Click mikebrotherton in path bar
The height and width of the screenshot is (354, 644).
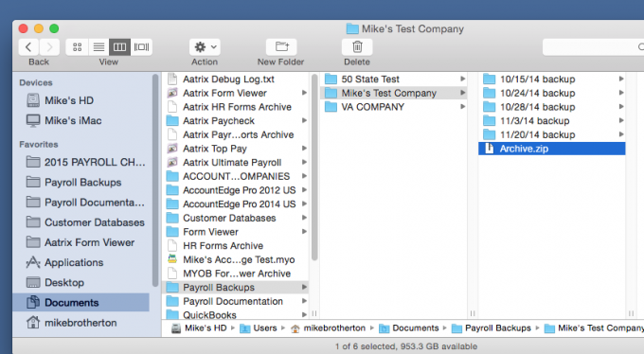pos(329,328)
